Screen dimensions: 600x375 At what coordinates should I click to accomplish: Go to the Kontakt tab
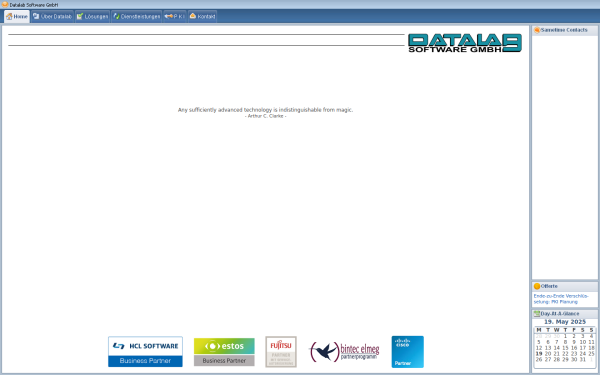(x=202, y=16)
